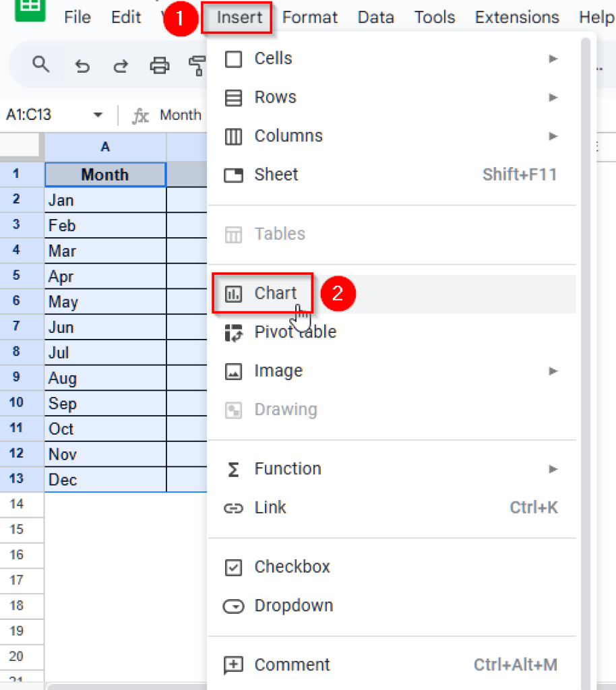Redo the last action
The height and width of the screenshot is (690, 616).
click(x=121, y=65)
